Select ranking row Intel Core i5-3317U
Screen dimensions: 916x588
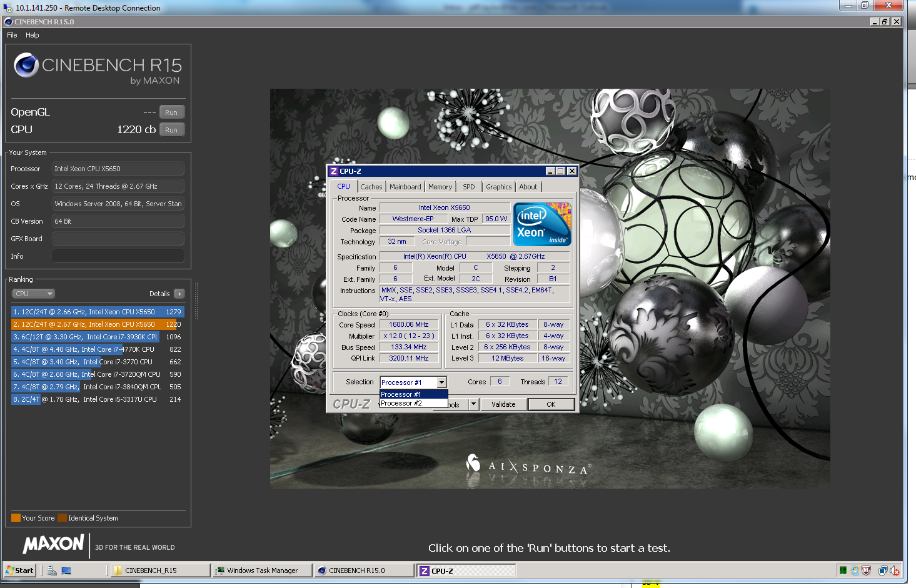coord(98,399)
